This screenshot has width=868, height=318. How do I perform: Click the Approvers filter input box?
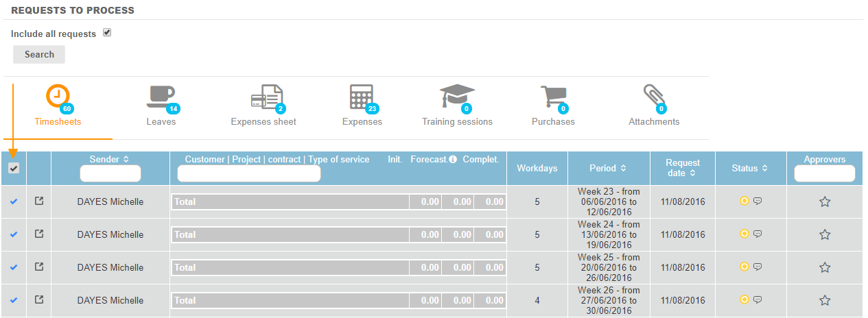pos(825,174)
